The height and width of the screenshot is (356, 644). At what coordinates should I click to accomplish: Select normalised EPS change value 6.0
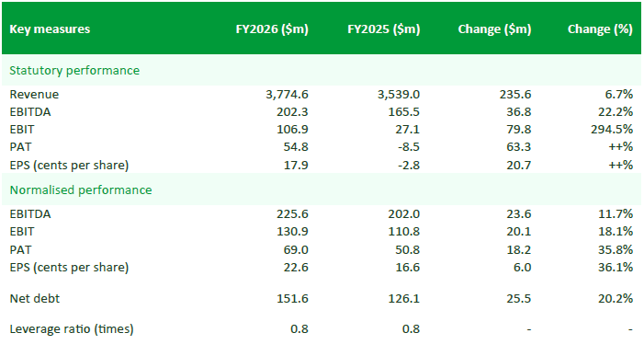click(x=522, y=267)
